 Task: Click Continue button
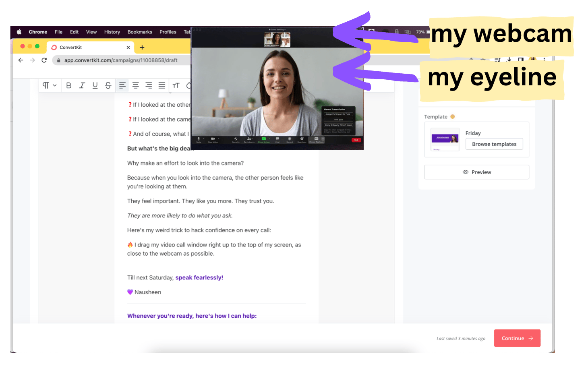[517, 338]
